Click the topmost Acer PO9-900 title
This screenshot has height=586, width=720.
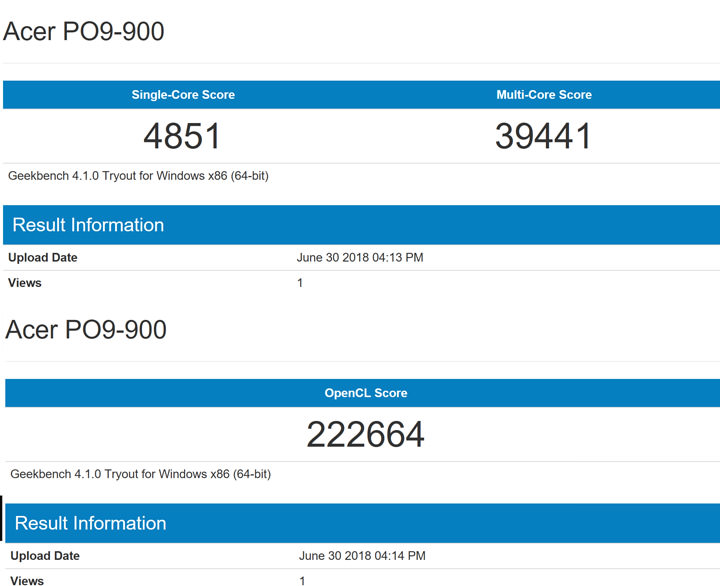coord(84,32)
